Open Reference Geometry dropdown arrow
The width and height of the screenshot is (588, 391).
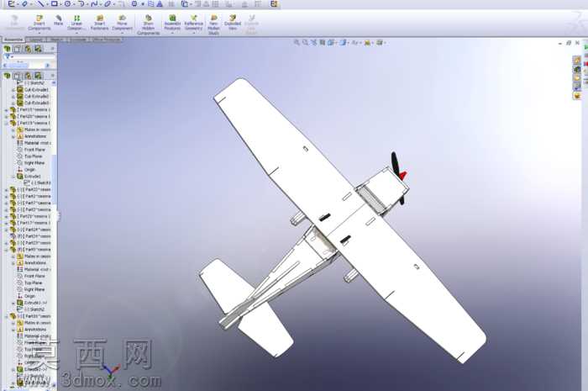tap(193, 33)
